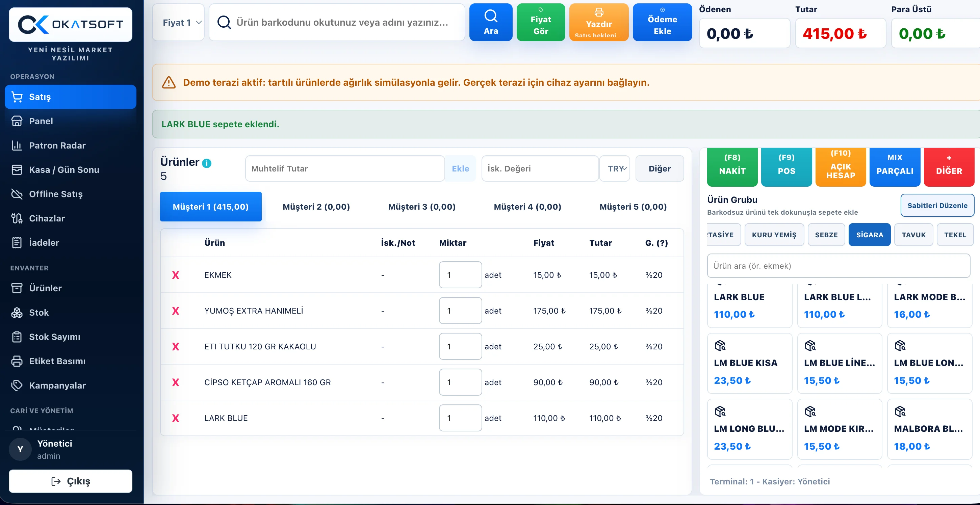
Task: Open the TRY currency dropdown
Action: (615, 168)
